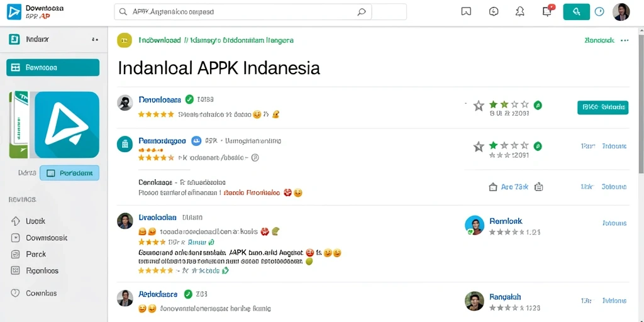Open the three-dot menu at top right of content
Viewport: 644px width, 322px height.
625,40
